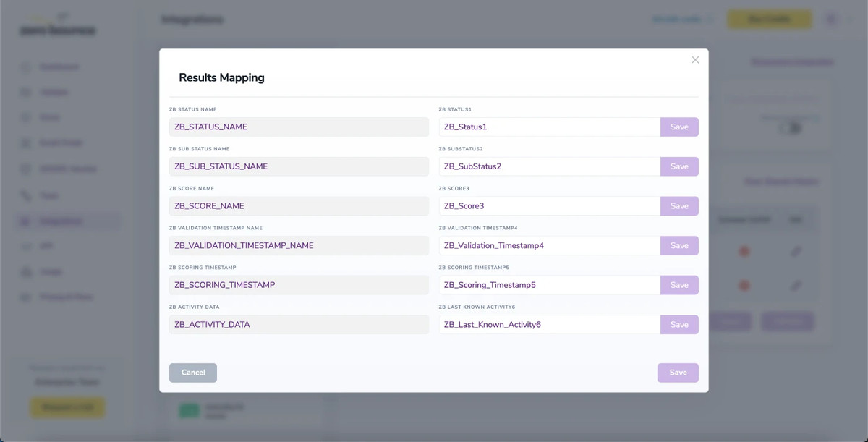Click inside the ZB_SCORE_NAME input field
Screen dimensions: 868x442
coord(299,205)
